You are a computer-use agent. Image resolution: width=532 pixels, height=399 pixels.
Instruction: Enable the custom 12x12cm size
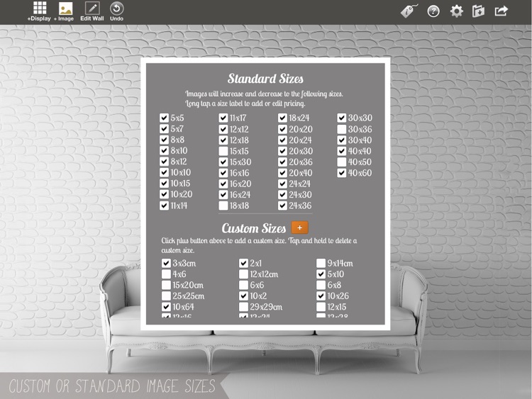coord(243,274)
